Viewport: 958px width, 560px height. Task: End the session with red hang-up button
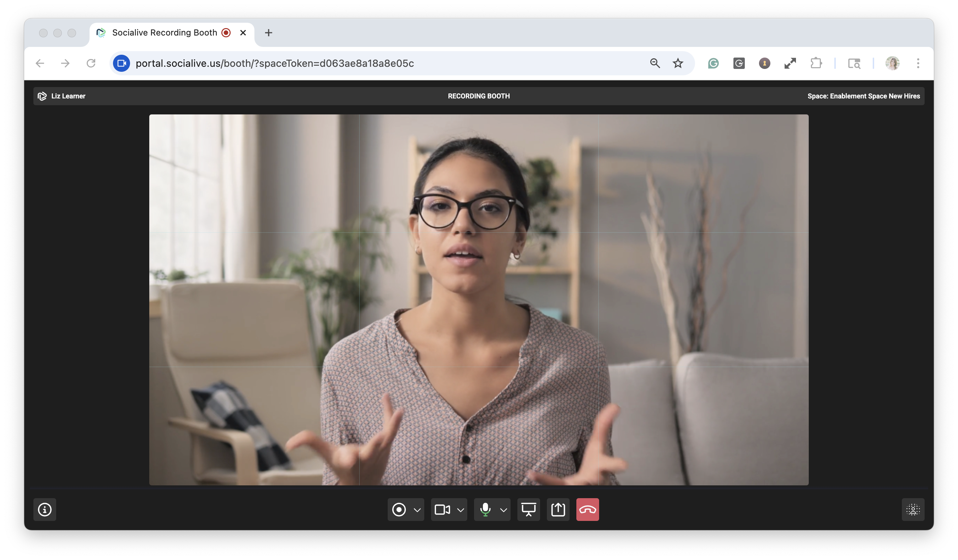pyautogui.click(x=587, y=510)
